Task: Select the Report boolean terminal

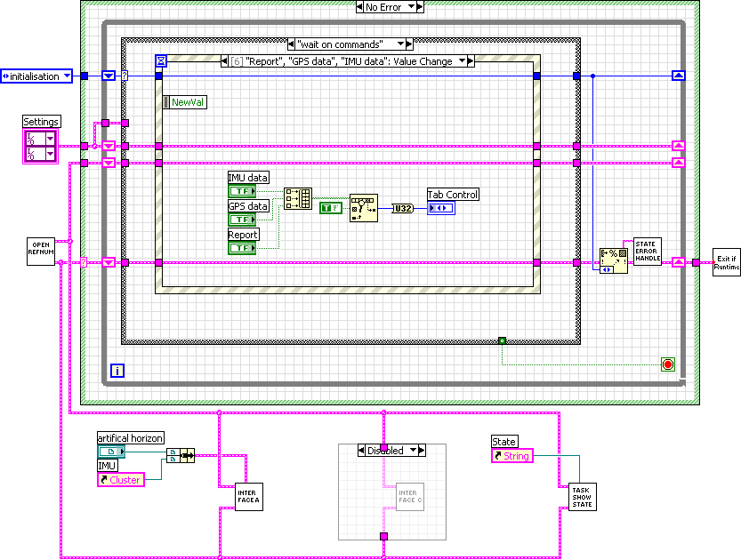Action: [242, 248]
